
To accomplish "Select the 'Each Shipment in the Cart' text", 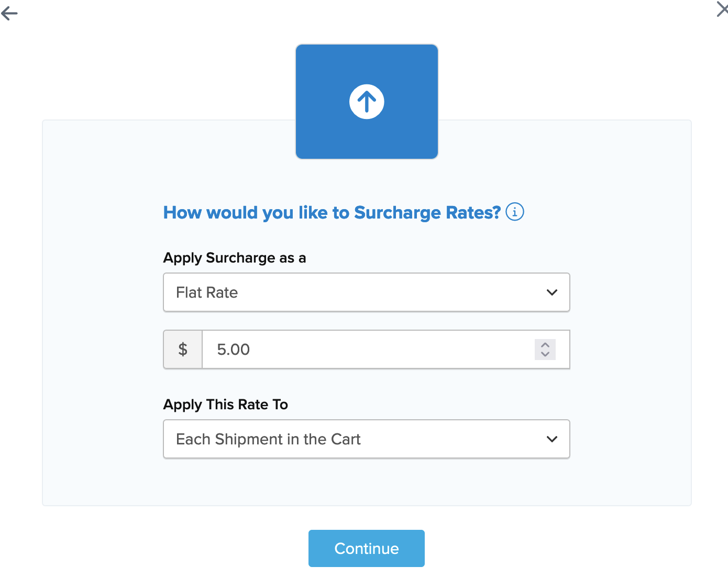I will pos(268,439).
